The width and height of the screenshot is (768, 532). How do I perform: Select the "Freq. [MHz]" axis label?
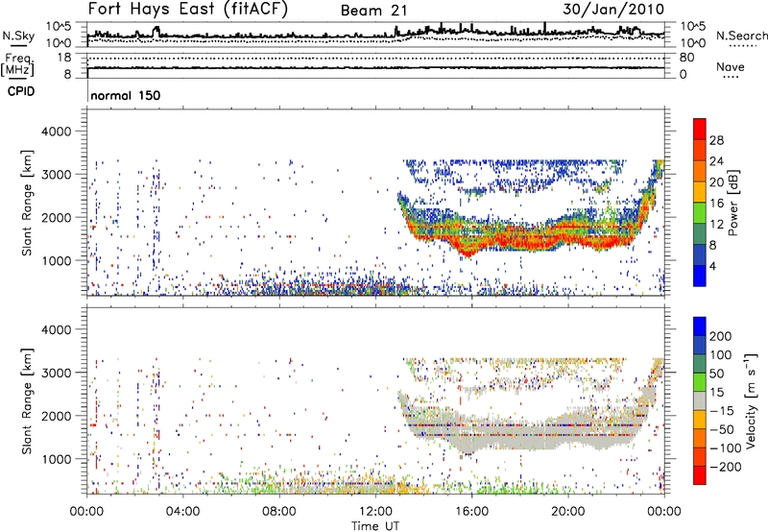coord(17,65)
